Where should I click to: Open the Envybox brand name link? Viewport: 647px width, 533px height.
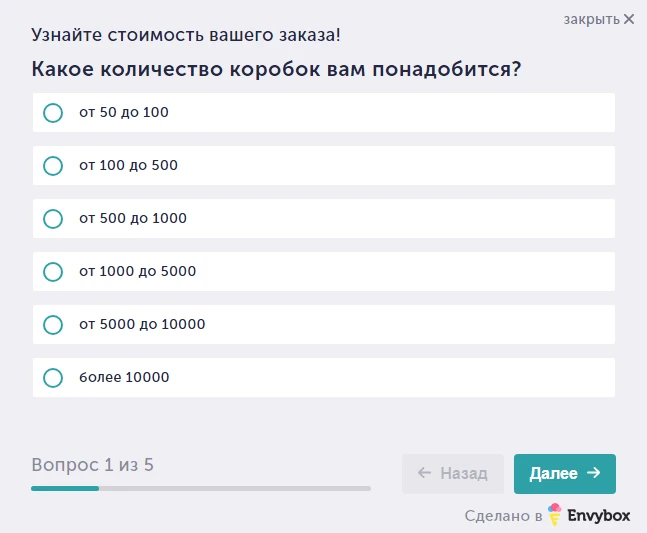pyautogui.click(x=598, y=516)
